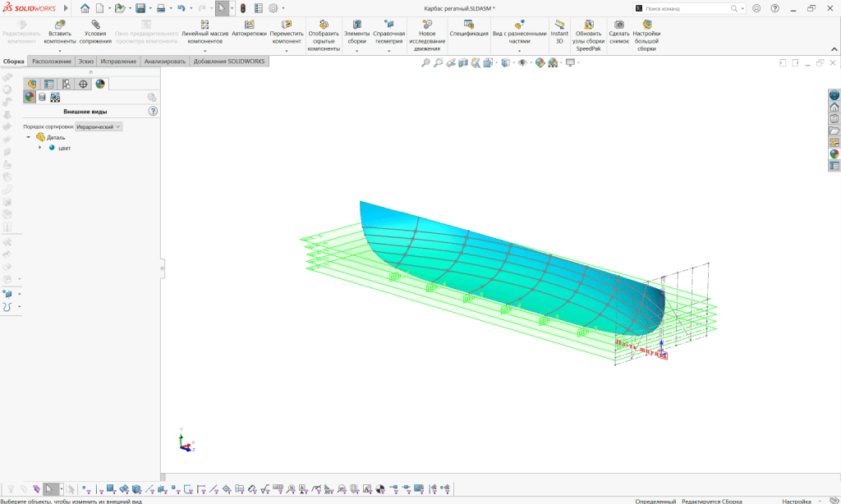841x504 pixels.
Task: Expand the цвет tree item
Action: pyautogui.click(x=40, y=148)
